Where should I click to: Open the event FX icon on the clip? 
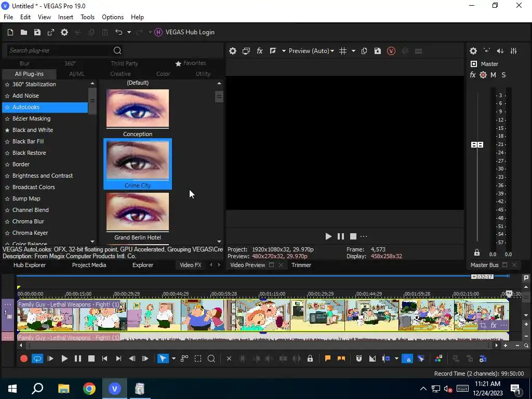(x=494, y=325)
